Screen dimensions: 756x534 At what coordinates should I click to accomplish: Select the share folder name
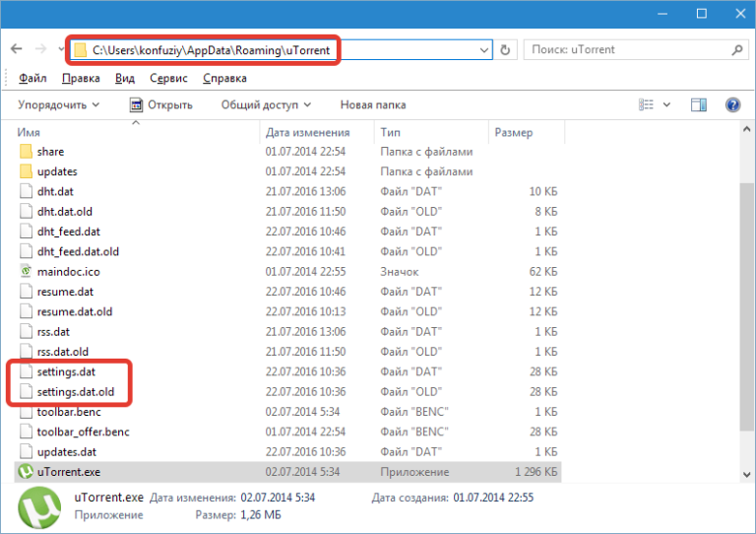[x=50, y=152]
